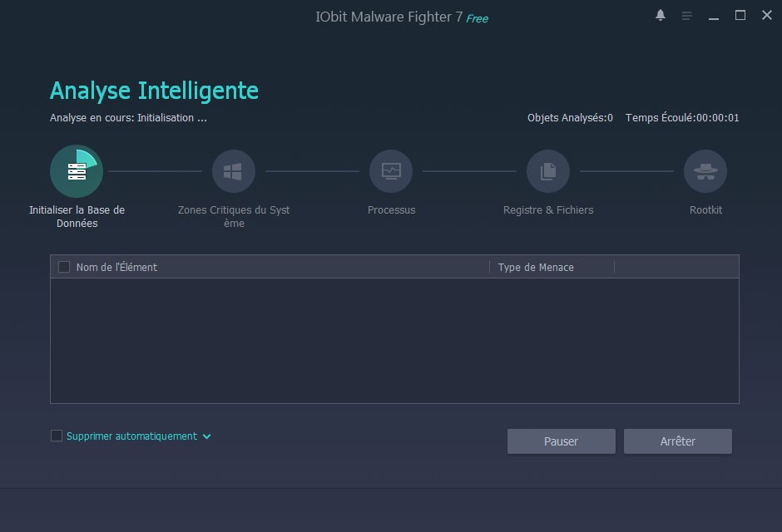
Task: Expand the Supprimer automatiquement dropdown arrow
Action: coord(206,436)
